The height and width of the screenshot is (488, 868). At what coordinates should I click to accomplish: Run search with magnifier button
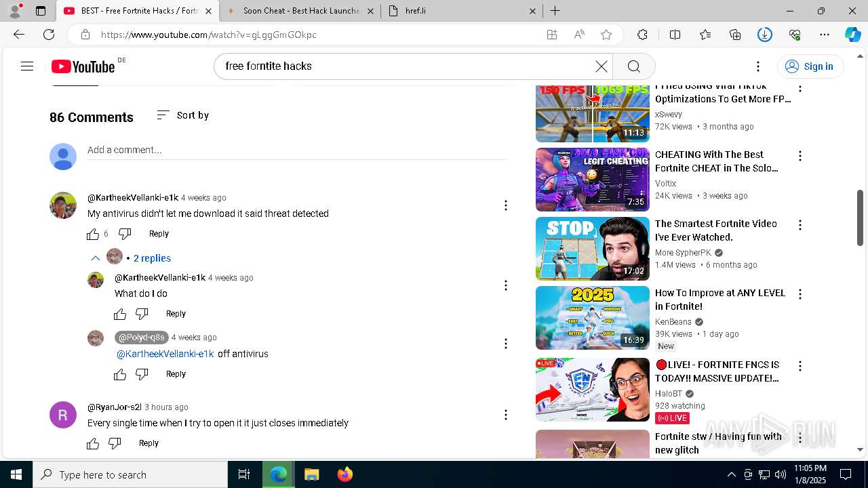click(x=633, y=66)
